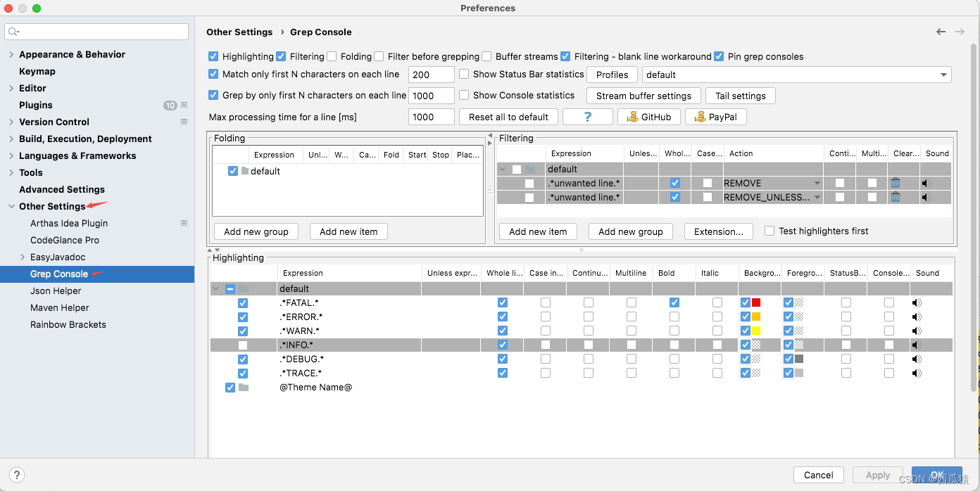
Task: Expand EasyJavadoc settings node
Action: coord(23,257)
